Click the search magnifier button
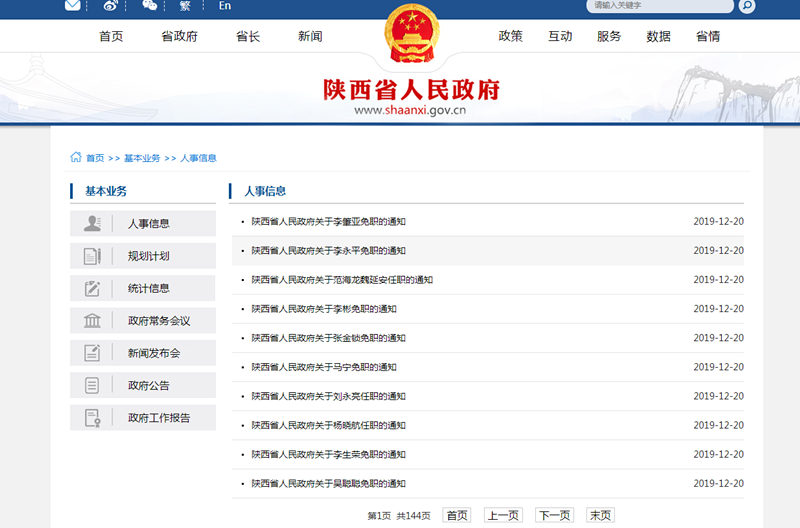The height and width of the screenshot is (528, 800). click(746, 6)
